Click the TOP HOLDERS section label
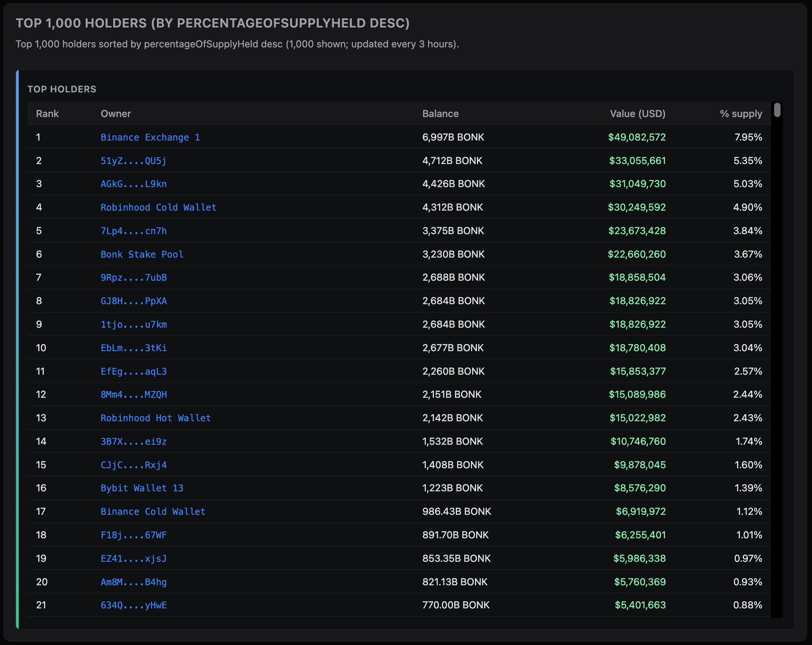812x645 pixels. (62, 89)
